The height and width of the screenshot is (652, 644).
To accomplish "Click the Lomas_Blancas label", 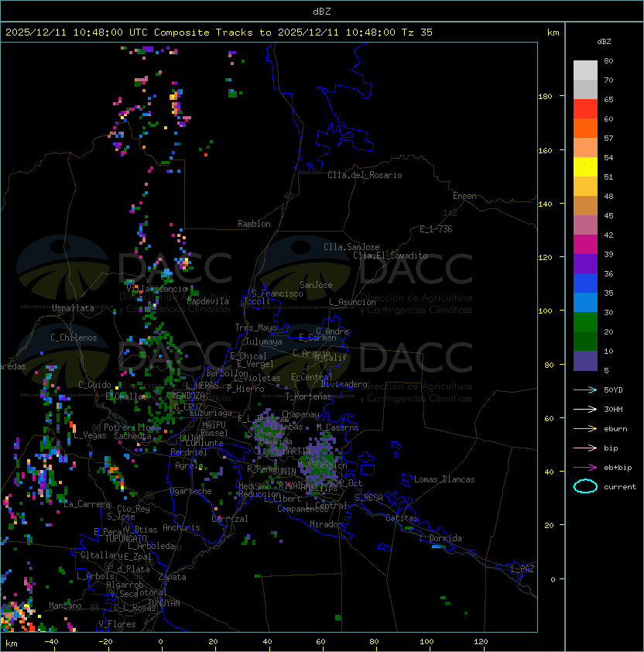I will click(x=444, y=479).
